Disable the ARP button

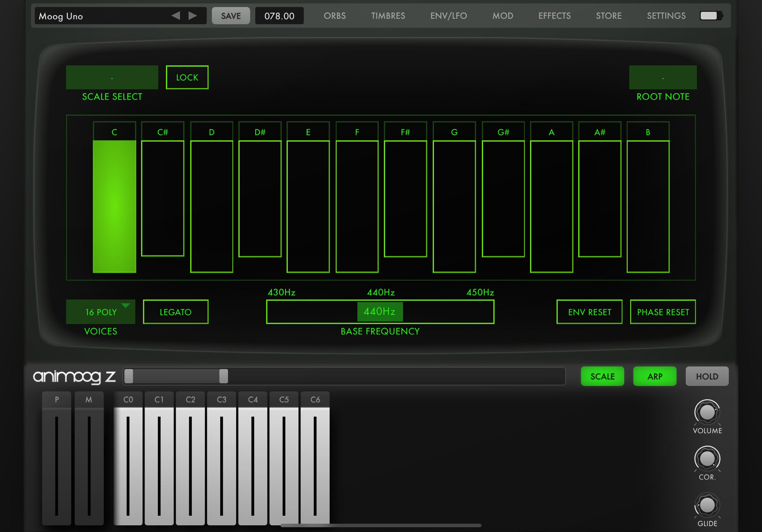tap(655, 376)
